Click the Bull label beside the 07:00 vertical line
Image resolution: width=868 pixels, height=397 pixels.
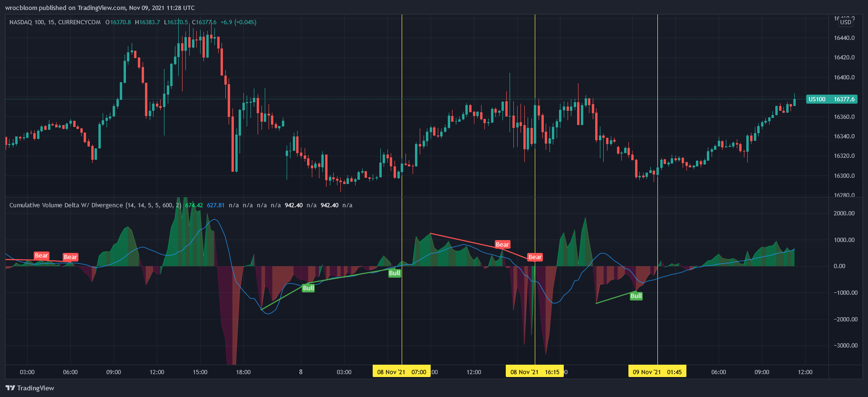tap(395, 273)
